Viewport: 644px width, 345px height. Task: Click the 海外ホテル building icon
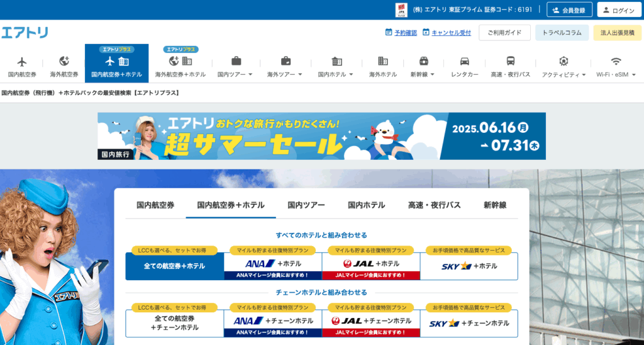pyautogui.click(x=383, y=61)
